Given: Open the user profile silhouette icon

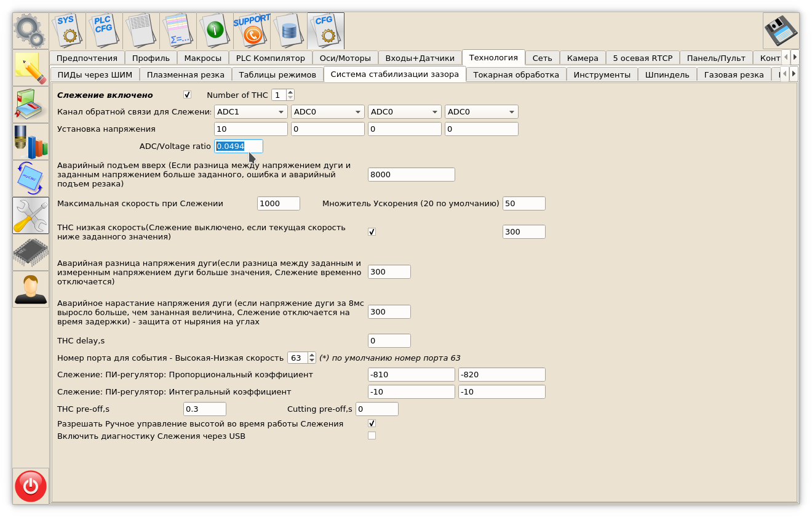Looking at the screenshot, I should [x=31, y=289].
